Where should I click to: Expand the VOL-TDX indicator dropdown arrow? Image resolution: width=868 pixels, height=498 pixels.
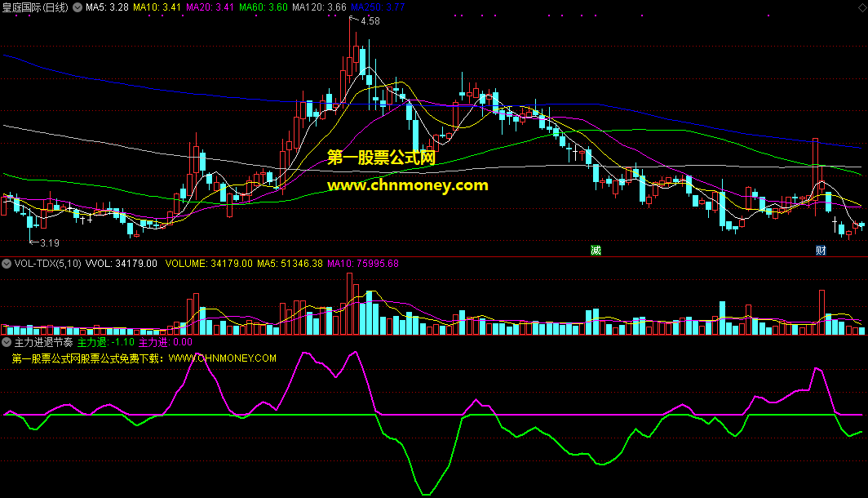coord(7,264)
